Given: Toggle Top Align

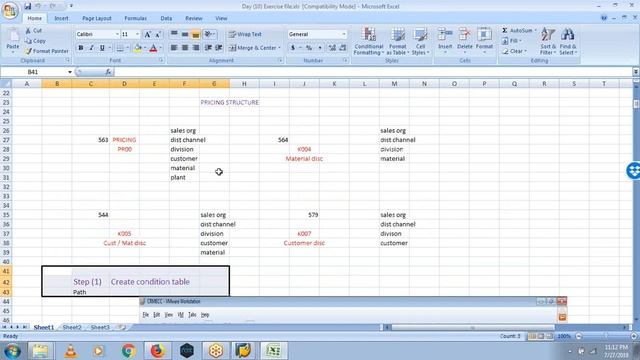Looking at the screenshot, I should [x=174, y=34].
